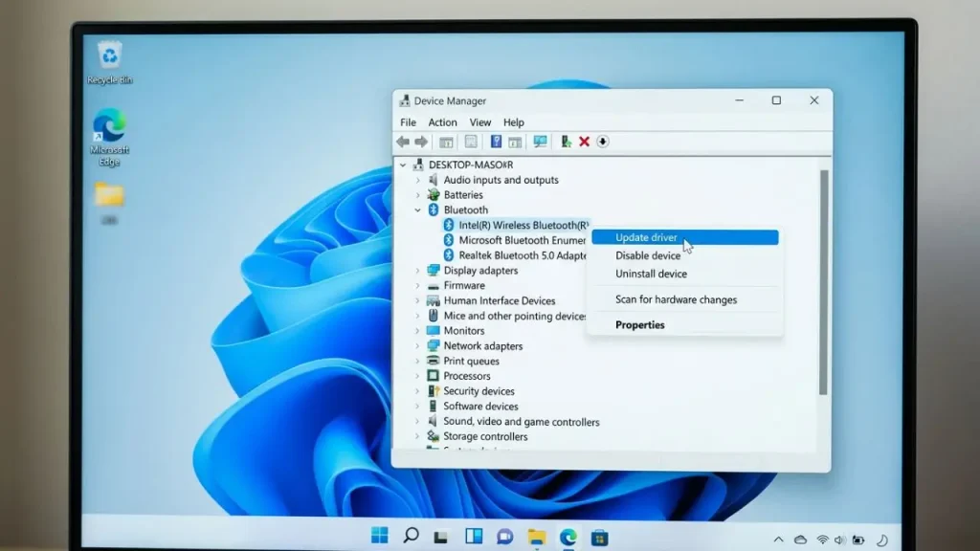Screen dimensions: 980x551
Task: Select the Microsoft Edge desktop shortcut
Action: tap(109, 138)
